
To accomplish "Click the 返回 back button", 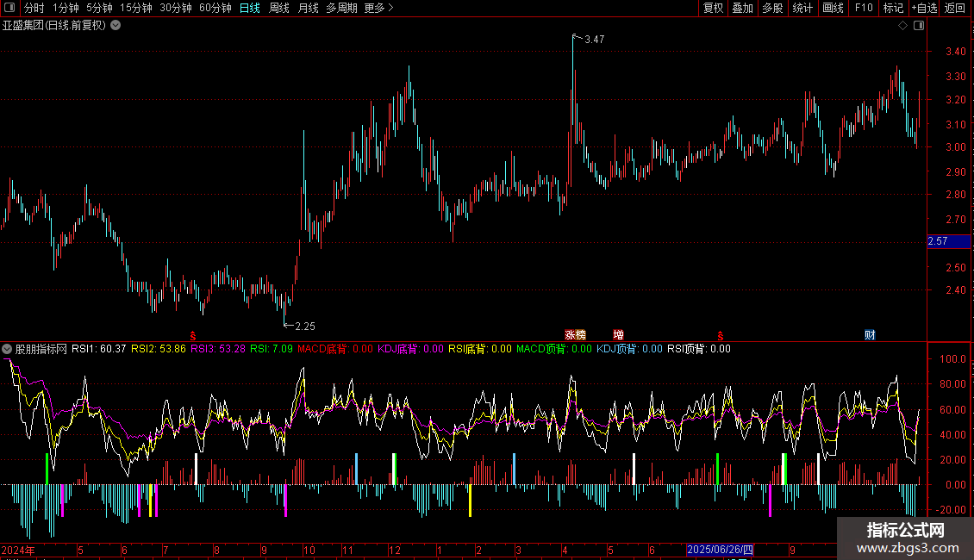I will tap(955, 8).
